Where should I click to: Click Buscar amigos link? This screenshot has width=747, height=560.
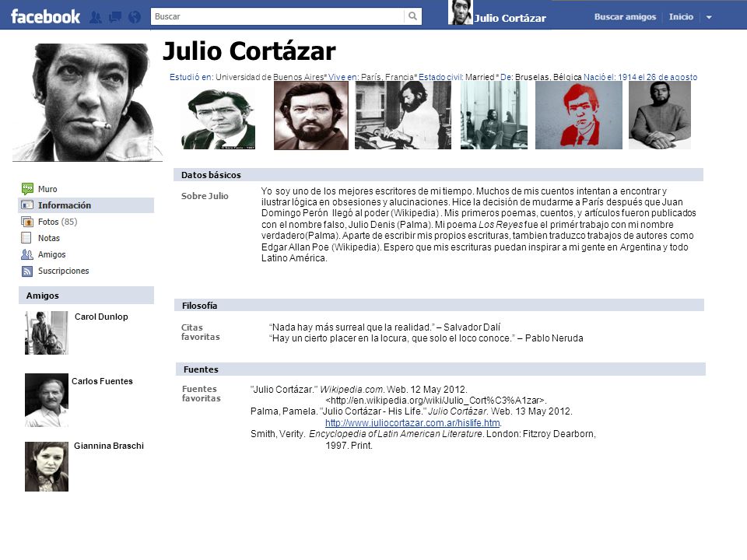pyautogui.click(x=625, y=16)
